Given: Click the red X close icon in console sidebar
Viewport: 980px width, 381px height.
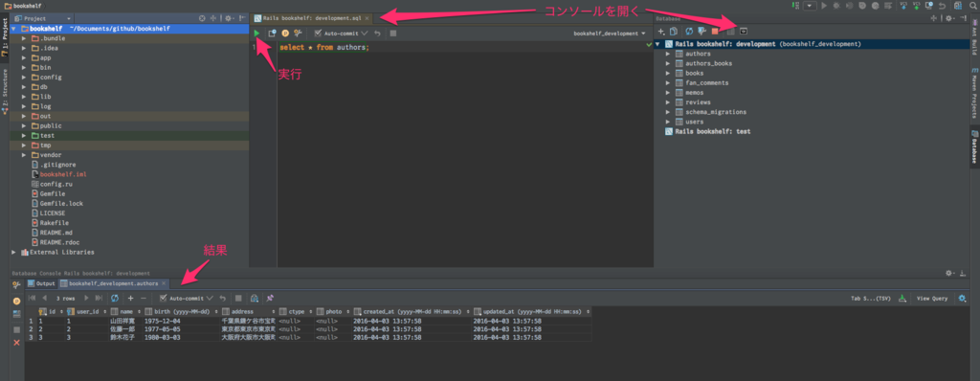Looking at the screenshot, I should coord(17,343).
